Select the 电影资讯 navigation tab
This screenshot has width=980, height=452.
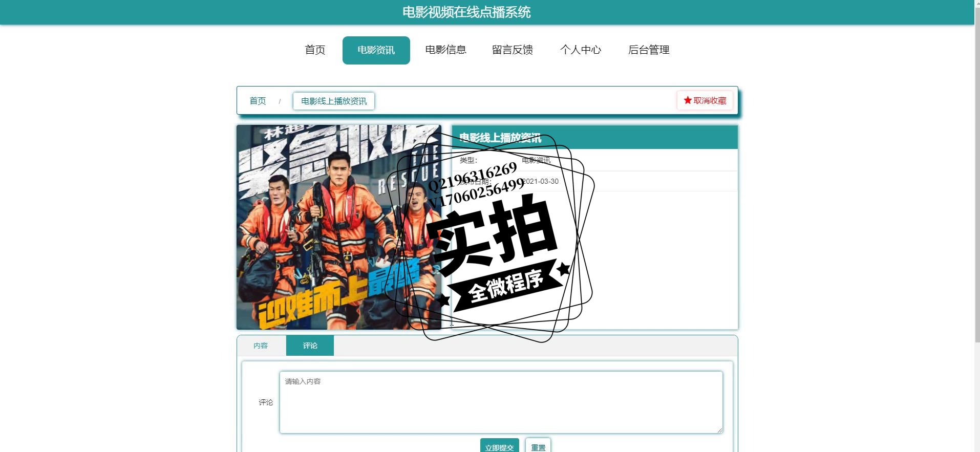[x=376, y=50]
